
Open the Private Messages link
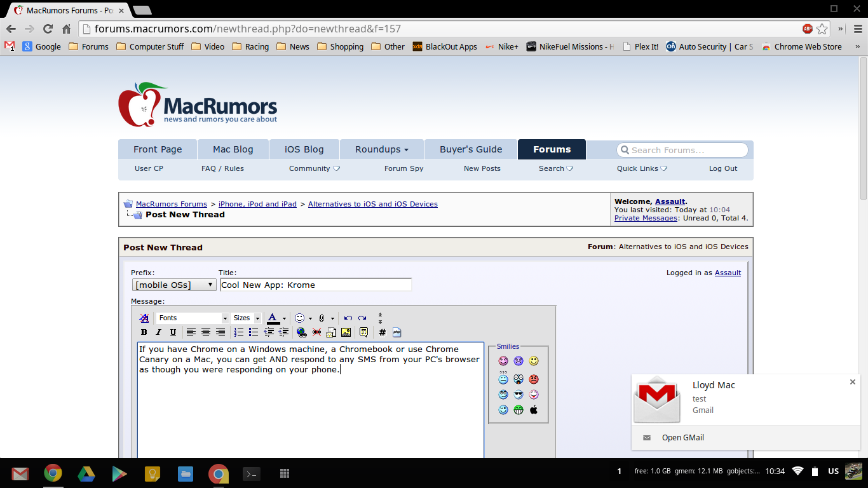coord(646,218)
